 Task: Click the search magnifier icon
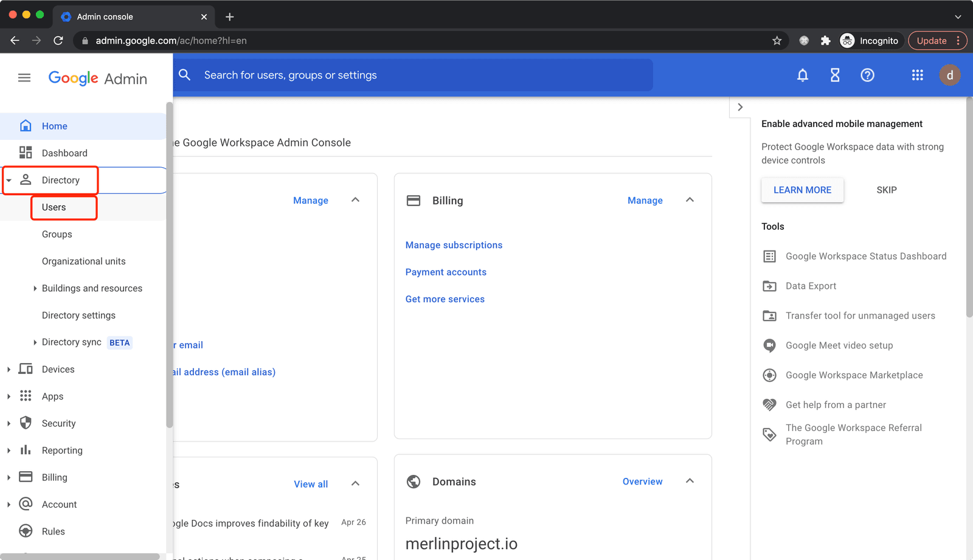point(185,75)
